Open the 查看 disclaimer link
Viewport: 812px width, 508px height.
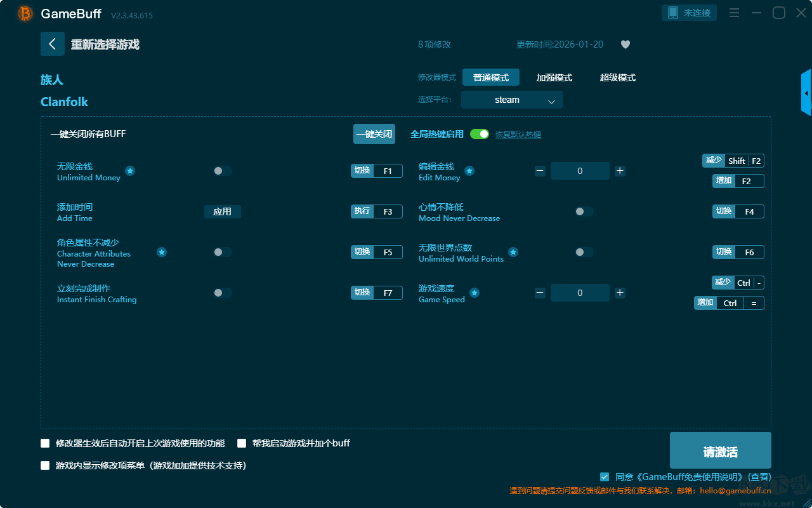759,477
